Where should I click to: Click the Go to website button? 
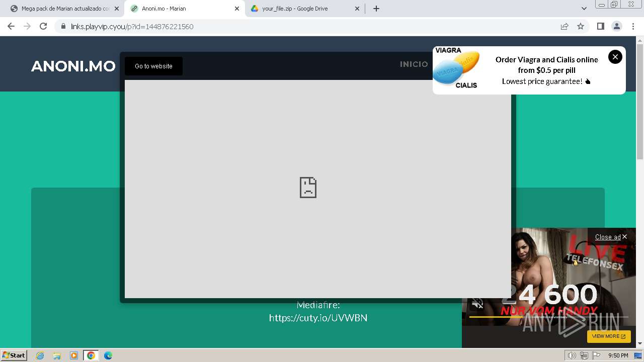point(153,66)
